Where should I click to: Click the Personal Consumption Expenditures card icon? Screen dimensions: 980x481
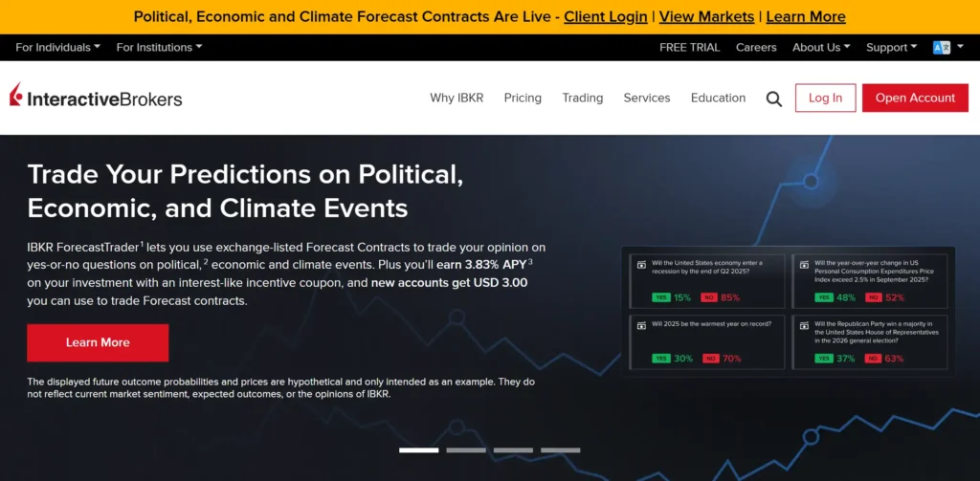click(804, 265)
